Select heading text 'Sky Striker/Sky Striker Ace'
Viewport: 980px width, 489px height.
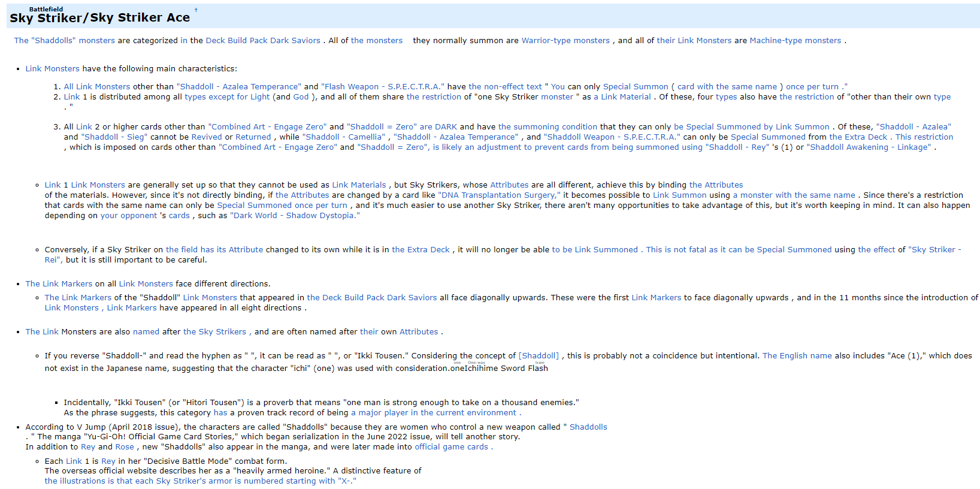pyautogui.click(x=100, y=18)
